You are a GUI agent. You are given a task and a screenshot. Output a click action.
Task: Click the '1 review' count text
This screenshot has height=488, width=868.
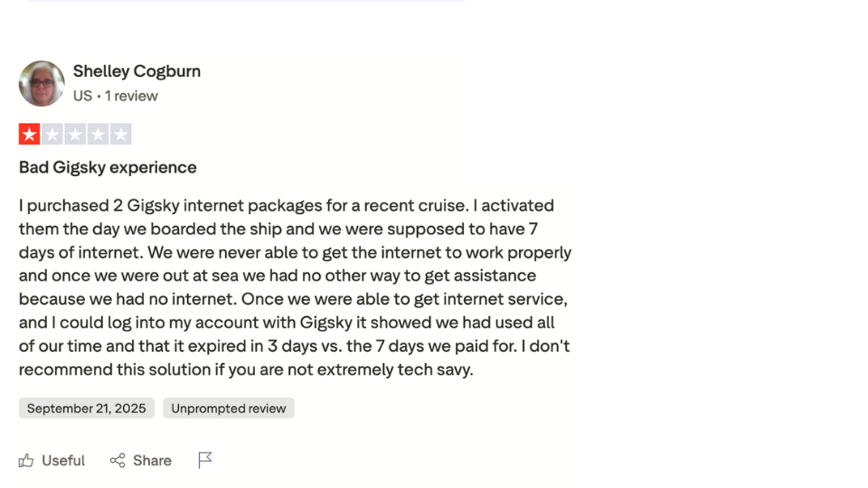click(131, 96)
